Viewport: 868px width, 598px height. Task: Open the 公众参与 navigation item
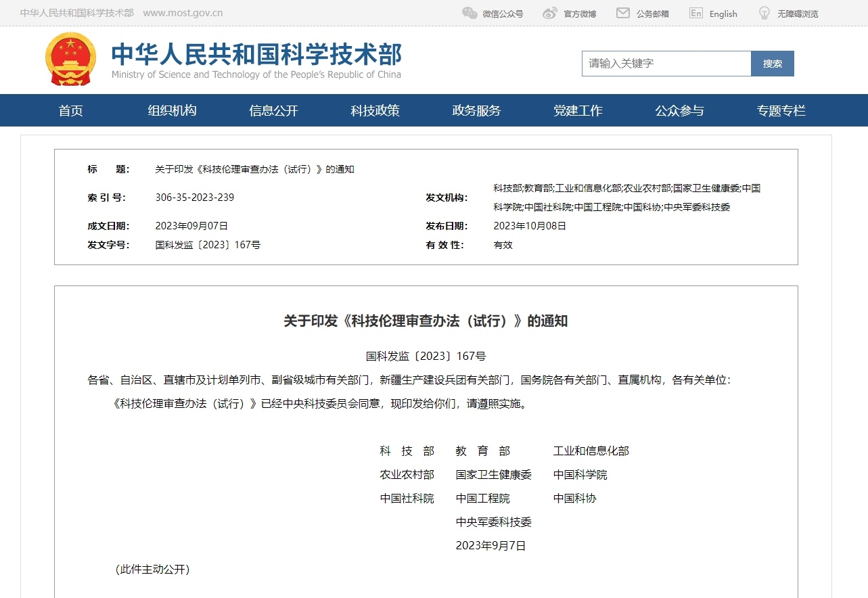click(679, 110)
